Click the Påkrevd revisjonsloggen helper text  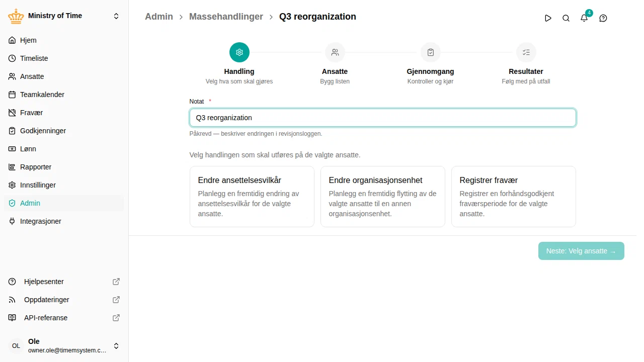(256, 134)
